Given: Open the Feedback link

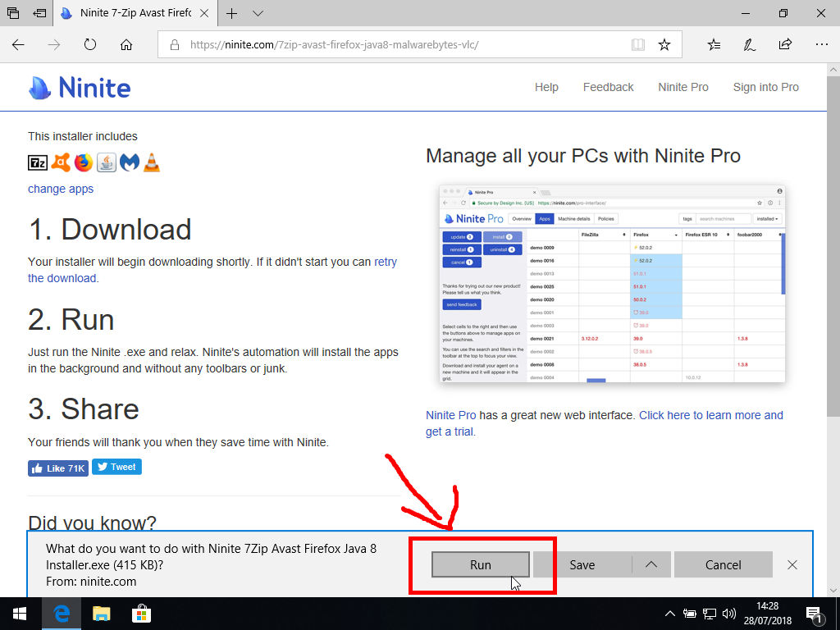Looking at the screenshot, I should [x=608, y=87].
